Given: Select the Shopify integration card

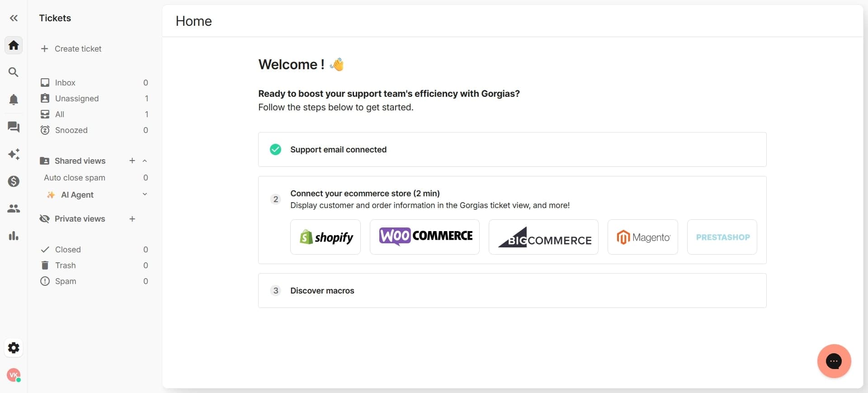Looking at the screenshot, I should (325, 237).
